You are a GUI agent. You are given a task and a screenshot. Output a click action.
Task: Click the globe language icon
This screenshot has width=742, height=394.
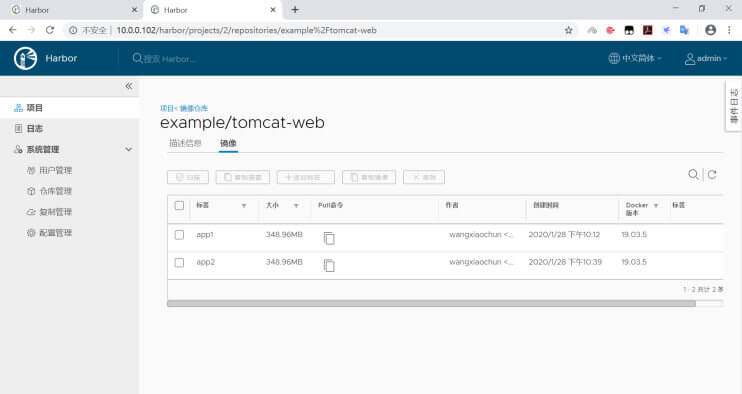(614, 58)
